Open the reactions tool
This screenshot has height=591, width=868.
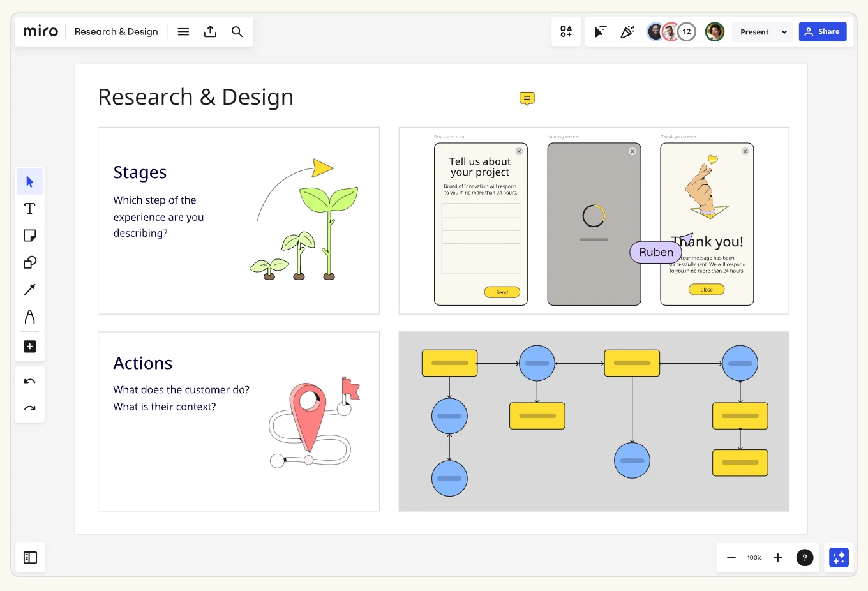pyautogui.click(x=627, y=31)
